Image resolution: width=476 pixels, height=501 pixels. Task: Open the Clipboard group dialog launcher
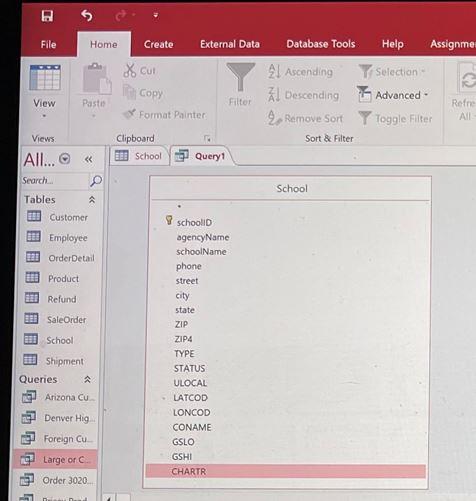207,138
